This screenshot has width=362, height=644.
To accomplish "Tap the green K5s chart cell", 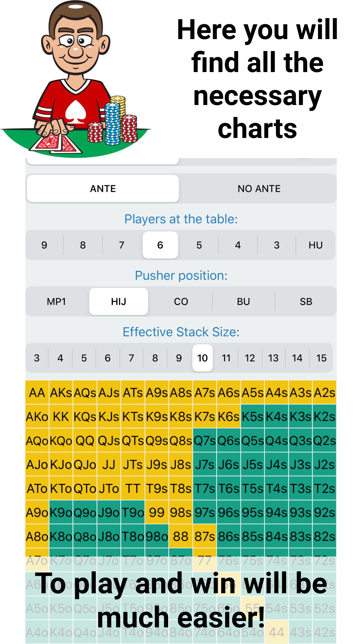I will 253,416.
